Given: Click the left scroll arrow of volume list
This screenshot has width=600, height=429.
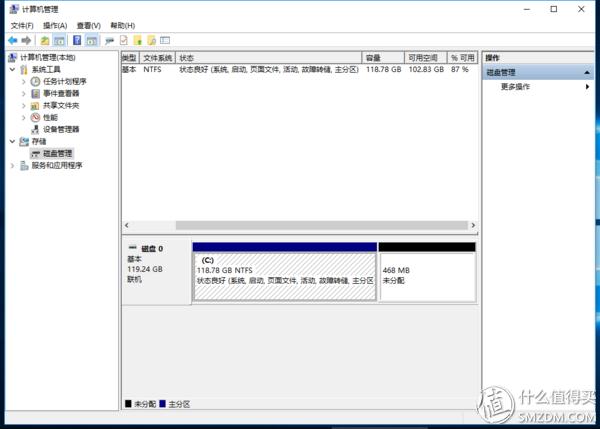Looking at the screenshot, I should click(x=127, y=225).
